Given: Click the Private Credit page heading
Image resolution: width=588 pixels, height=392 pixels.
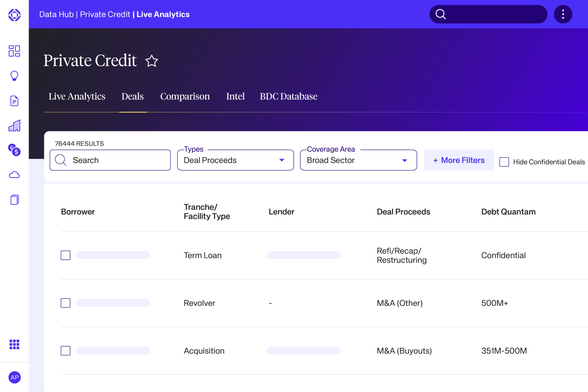Looking at the screenshot, I should coord(90,61).
